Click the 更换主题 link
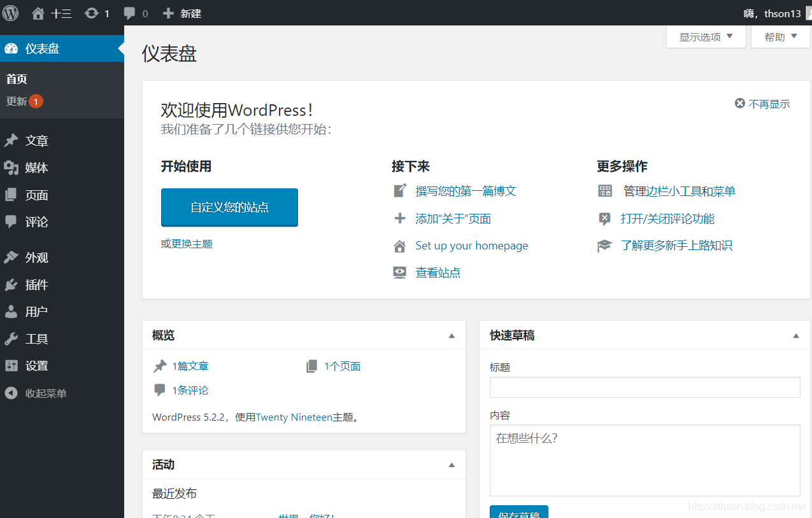The image size is (812, 518). coord(192,244)
